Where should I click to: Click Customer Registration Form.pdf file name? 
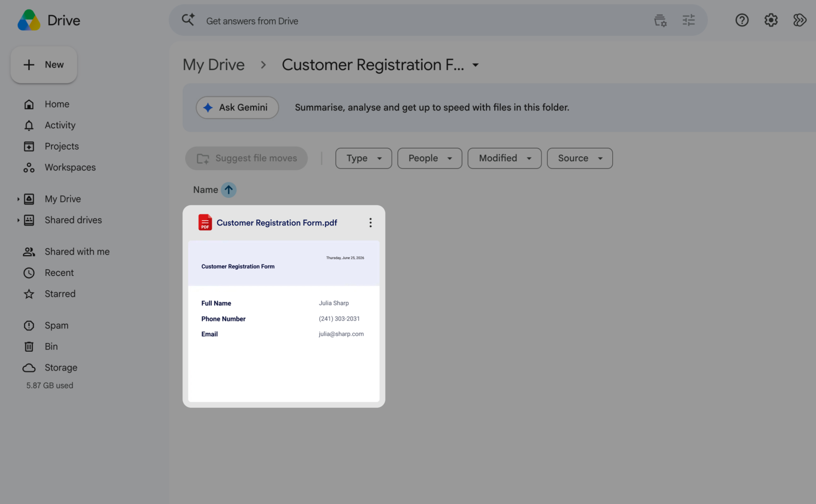coord(277,223)
